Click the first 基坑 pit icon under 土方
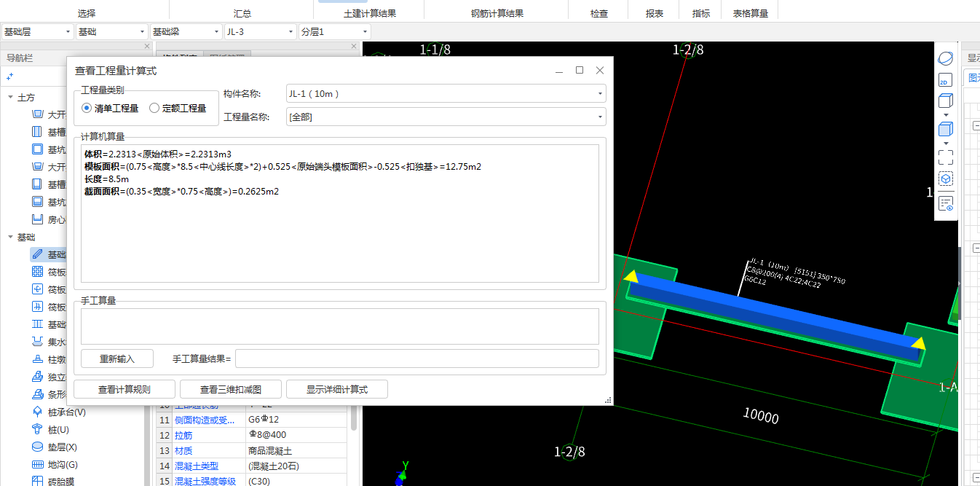This screenshot has height=486, width=980. (x=38, y=149)
